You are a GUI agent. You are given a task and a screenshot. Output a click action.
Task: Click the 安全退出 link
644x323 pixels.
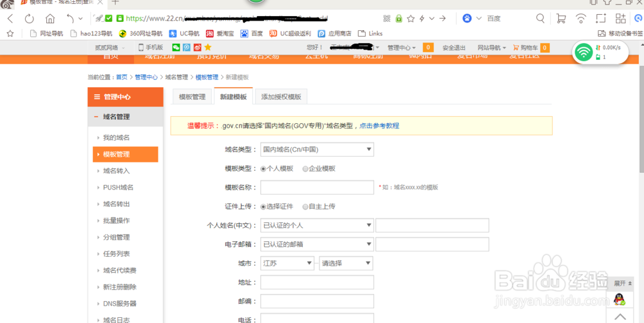[x=454, y=48]
